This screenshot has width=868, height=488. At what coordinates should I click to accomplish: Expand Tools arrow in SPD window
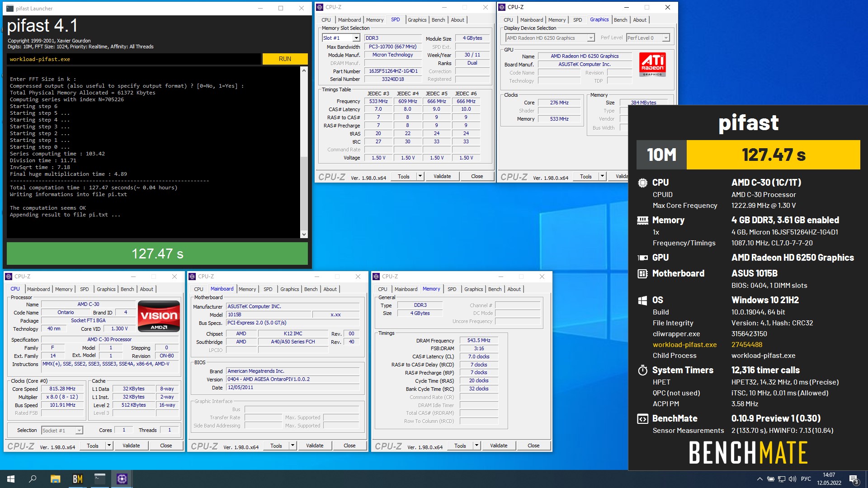coord(420,176)
